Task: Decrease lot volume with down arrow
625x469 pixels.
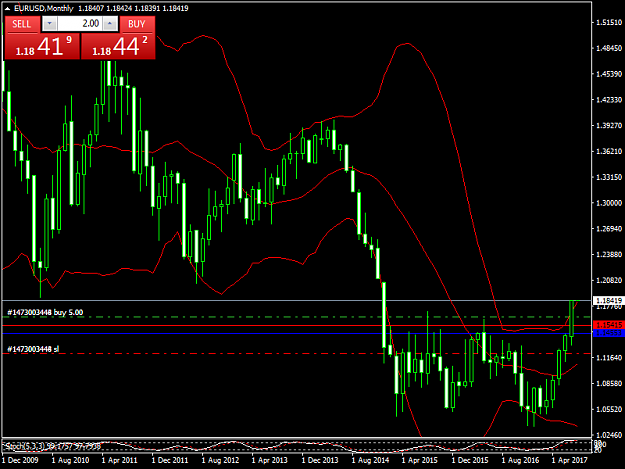Action: 49,24
